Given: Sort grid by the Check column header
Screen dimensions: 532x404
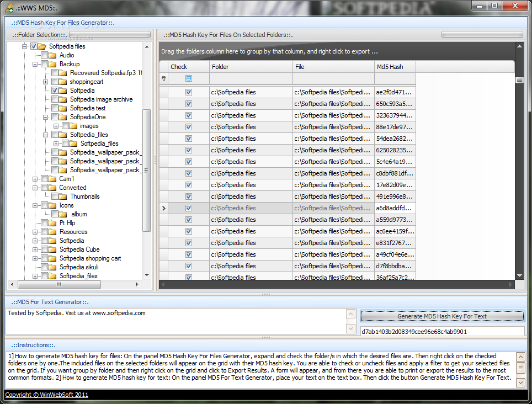Looking at the screenshot, I should pos(189,67).
